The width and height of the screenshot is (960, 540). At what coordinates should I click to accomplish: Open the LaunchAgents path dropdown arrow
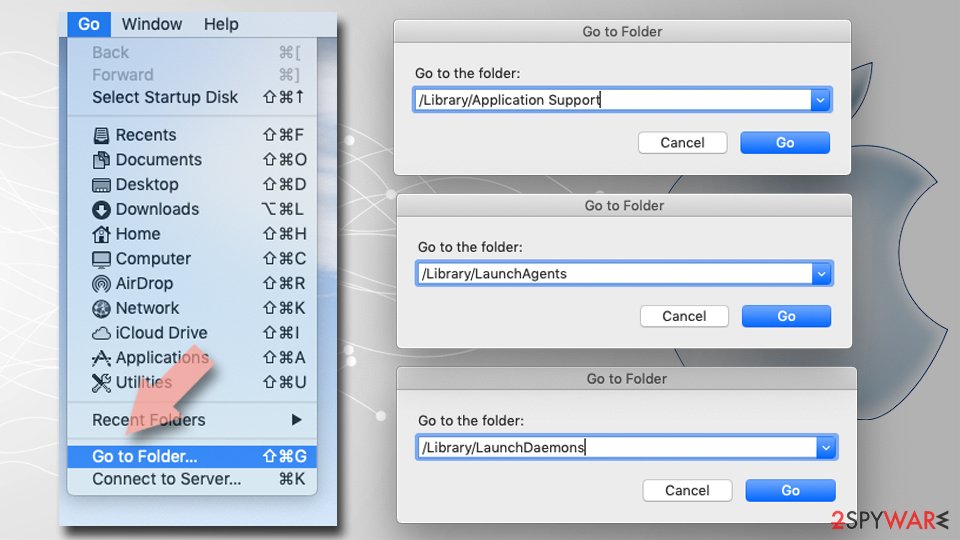pyautogui.click(x=822, y=274)
